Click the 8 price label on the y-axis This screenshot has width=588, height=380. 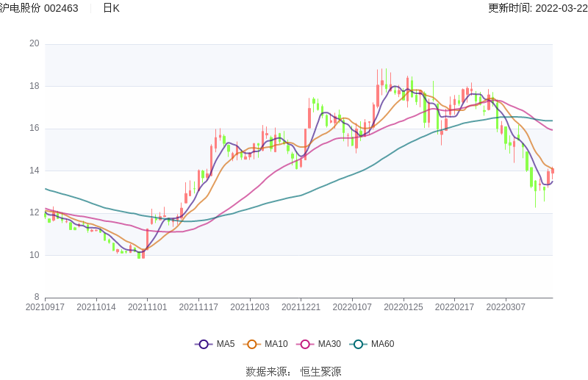(x=36, y=298)
